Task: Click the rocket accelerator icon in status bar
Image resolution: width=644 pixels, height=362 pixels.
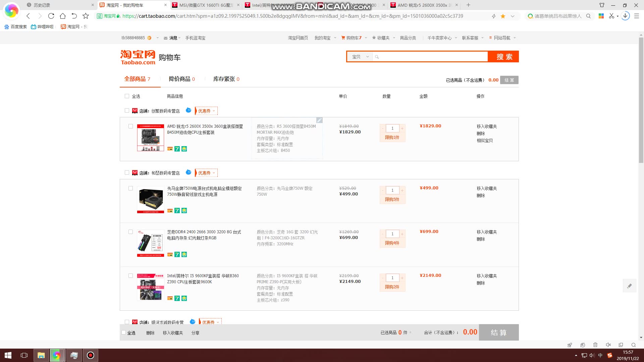Action: [570, 345]
